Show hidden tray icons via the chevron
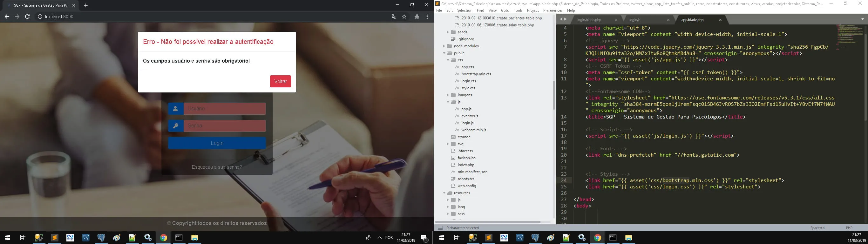Image resolution: width=868 pixels, height=244 pixels. [379, 238]
